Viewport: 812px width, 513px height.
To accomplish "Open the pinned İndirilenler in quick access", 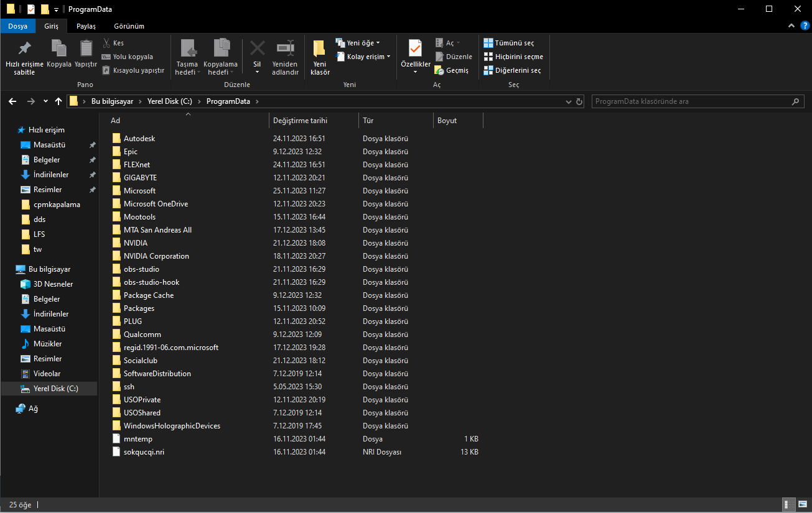I will pyautogui.click(x=51, y=175).
